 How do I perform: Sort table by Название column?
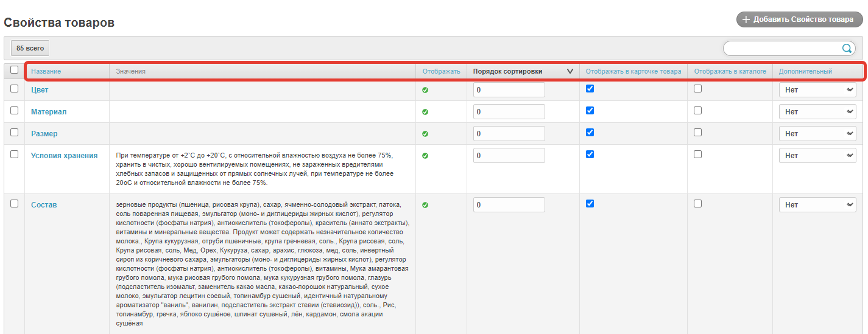click(46, 71)
